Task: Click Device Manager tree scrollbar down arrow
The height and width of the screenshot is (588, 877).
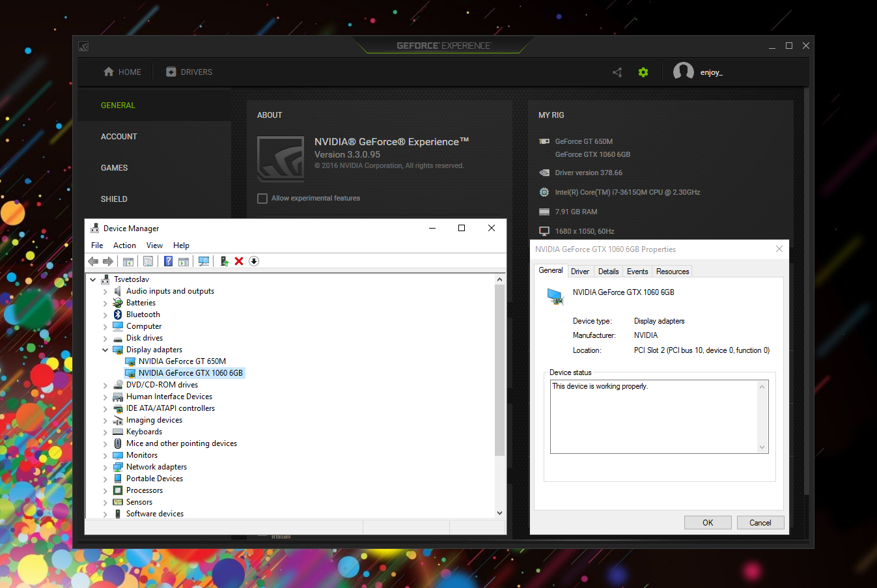Action: 500,513
